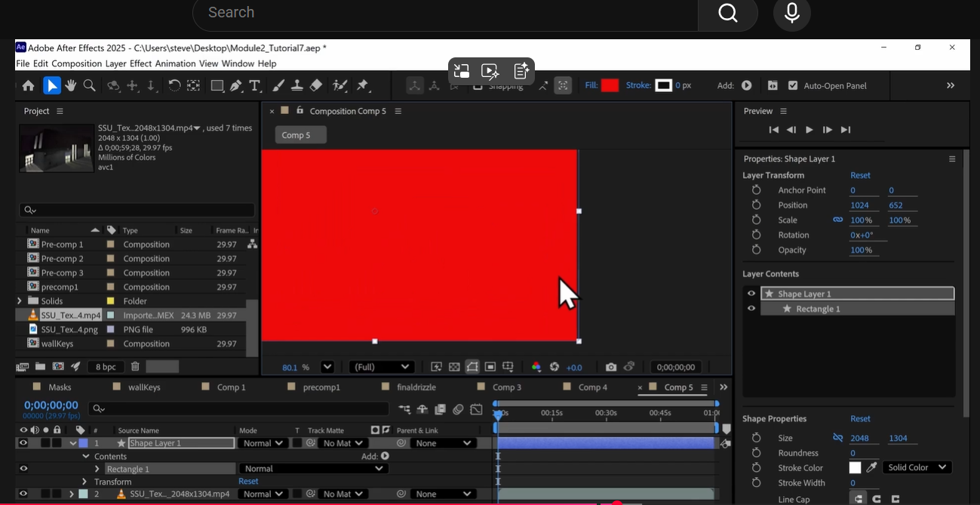Pick the Type tool

pos(255,85)
